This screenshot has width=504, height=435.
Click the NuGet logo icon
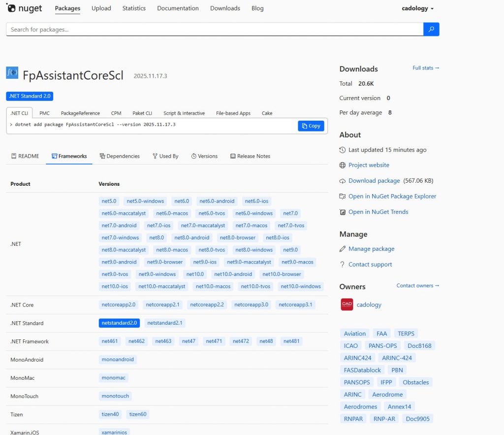[x=11, y=8]
